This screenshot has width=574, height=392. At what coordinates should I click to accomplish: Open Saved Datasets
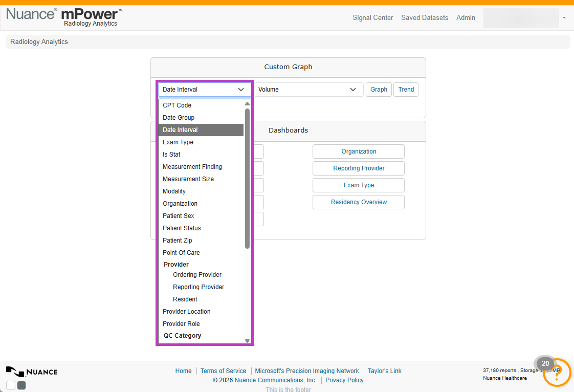tap(425, 17)
